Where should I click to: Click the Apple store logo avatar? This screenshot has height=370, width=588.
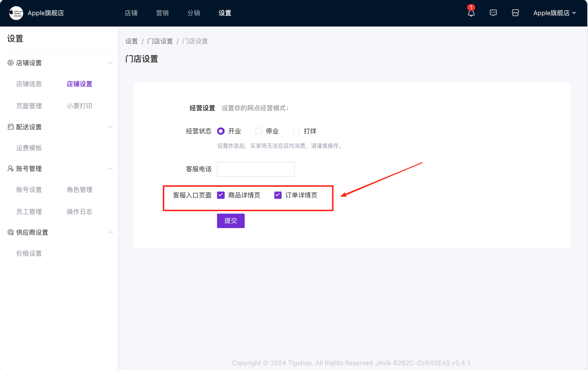[x=16, y=13]
